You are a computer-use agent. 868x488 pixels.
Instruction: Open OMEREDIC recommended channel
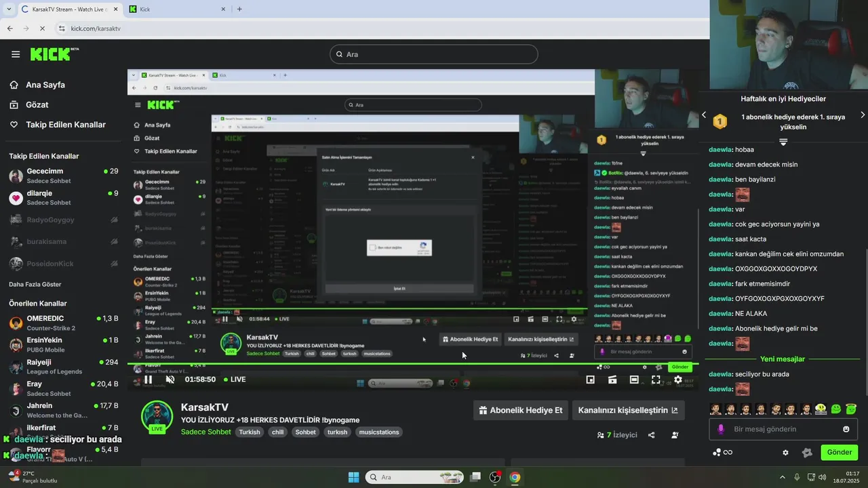click(x=63, y=323)
